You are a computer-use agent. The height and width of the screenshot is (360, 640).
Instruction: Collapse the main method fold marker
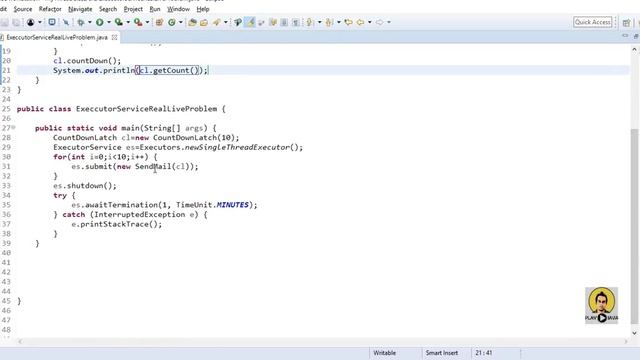tap(13, 128)
